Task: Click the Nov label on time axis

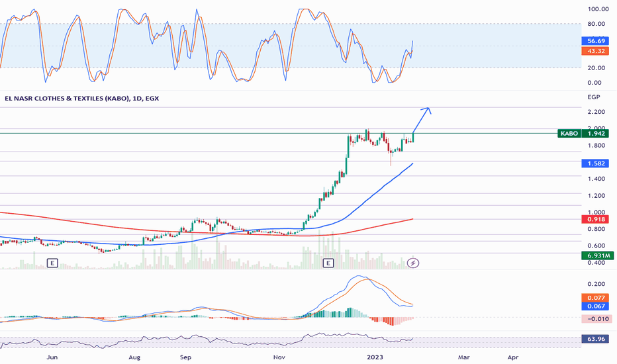Action: [279, 357]
